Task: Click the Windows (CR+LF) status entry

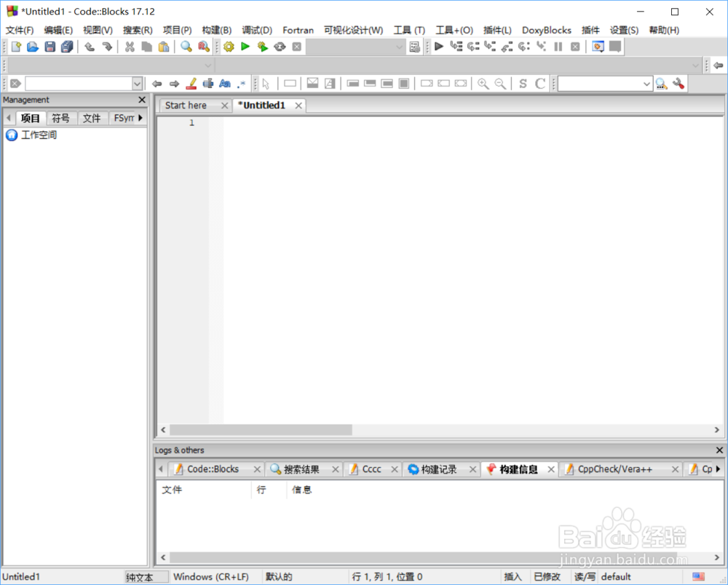Action: (x=211, y=577)
